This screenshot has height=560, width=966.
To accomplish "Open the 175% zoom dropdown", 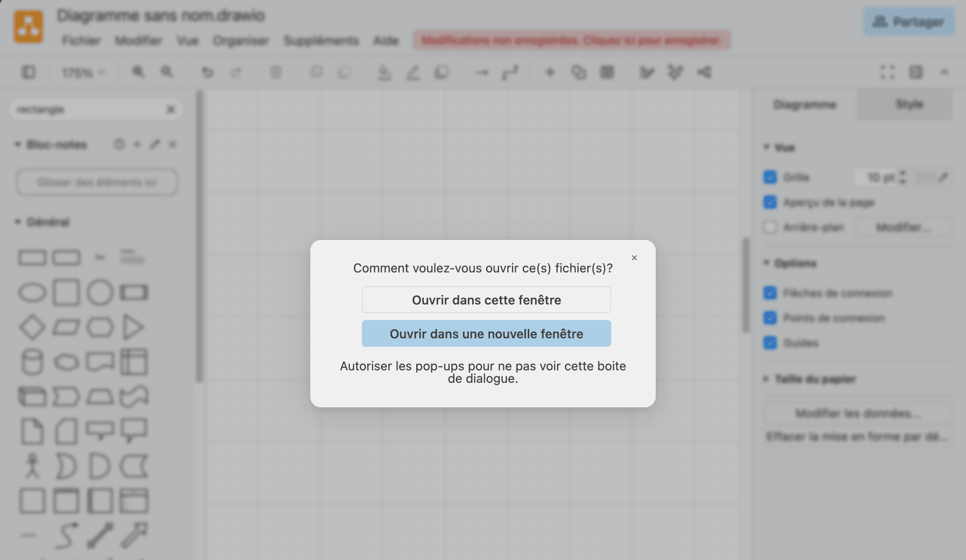I will point(83,72).
